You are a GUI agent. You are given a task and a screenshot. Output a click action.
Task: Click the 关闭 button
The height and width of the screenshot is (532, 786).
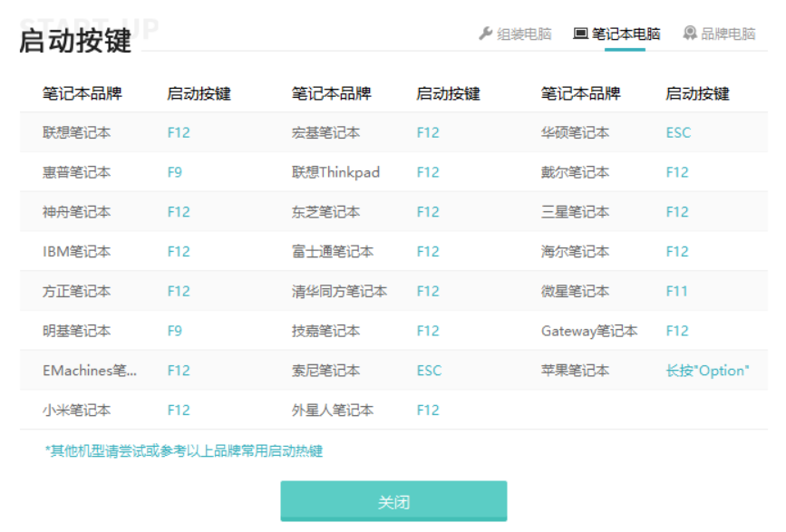pyautogui.click(x=393, y=501)
